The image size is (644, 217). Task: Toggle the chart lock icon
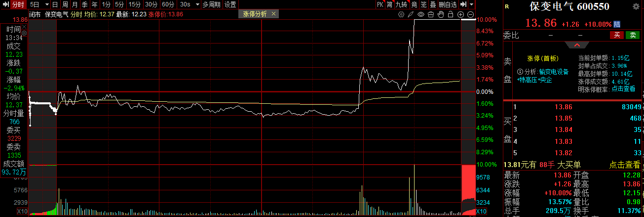pyautogui.click(x=451, y=14)
